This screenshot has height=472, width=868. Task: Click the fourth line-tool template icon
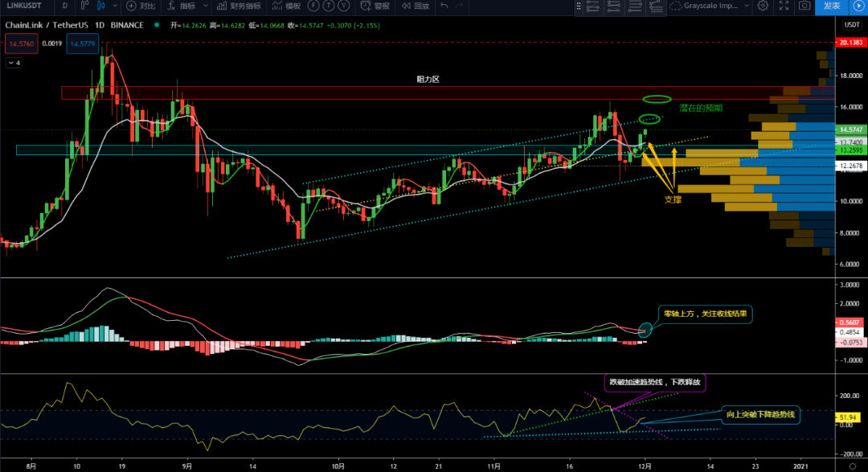tap(656, 6)
